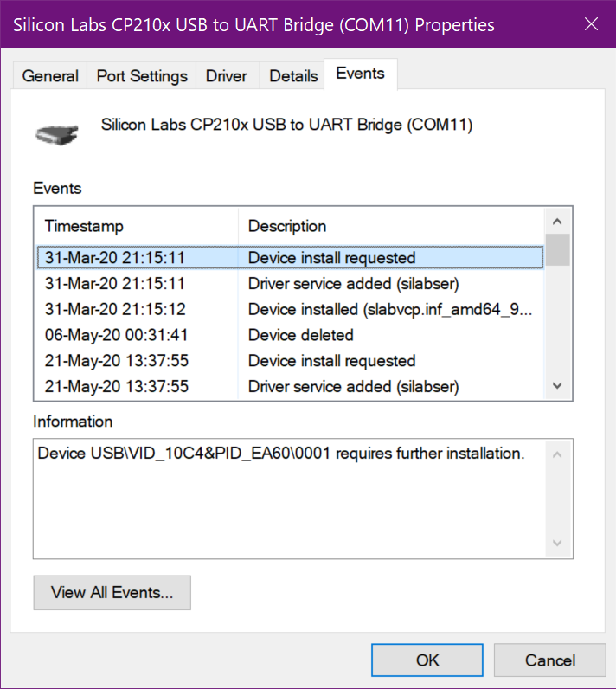Click the information text about further installation
Screen dimensions: 616x689
[x=281, y=453]
